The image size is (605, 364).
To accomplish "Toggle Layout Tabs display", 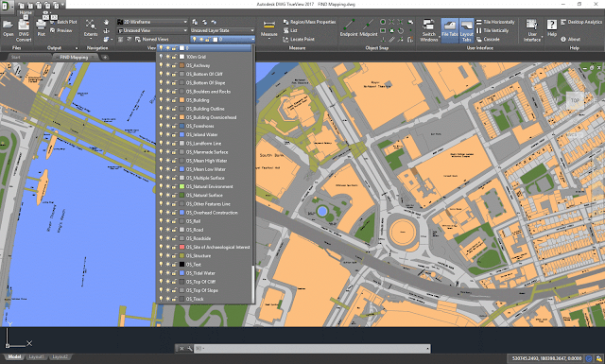I will (466, 29).
